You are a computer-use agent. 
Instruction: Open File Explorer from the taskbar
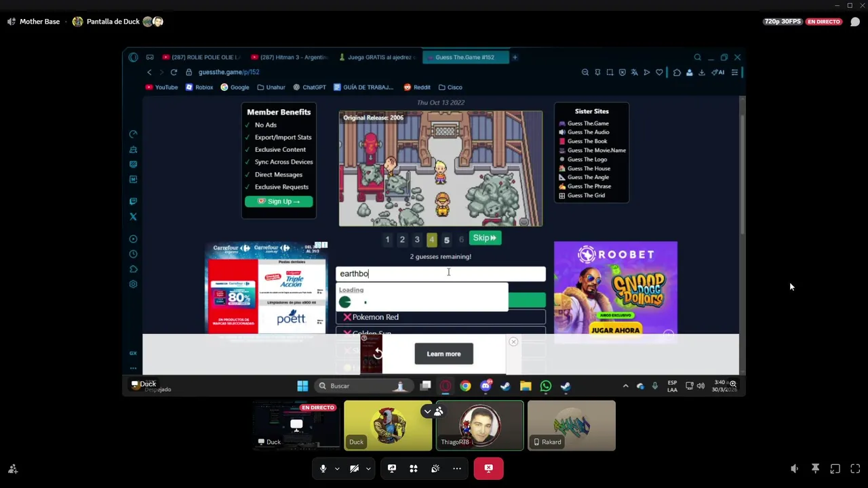[526, 386]
